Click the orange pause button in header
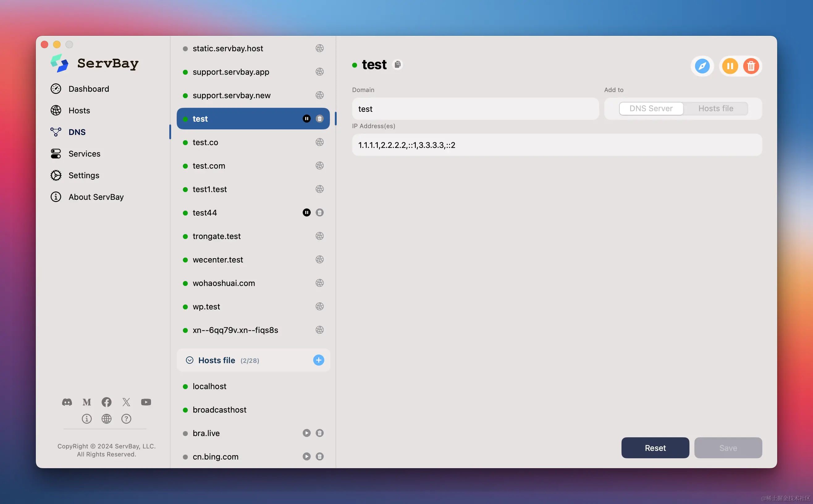Screen dimensions: 813x504 pyautogui.click(x=730, y=66)
